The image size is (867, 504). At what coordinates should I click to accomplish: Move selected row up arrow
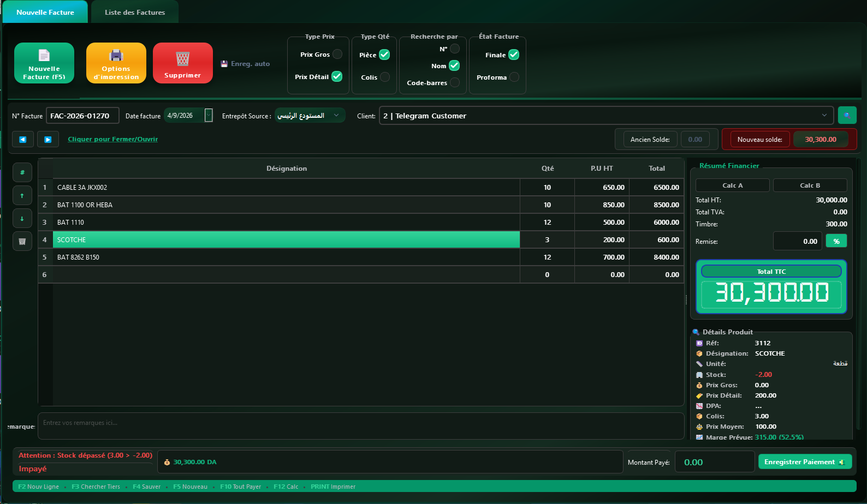point(22,195)
